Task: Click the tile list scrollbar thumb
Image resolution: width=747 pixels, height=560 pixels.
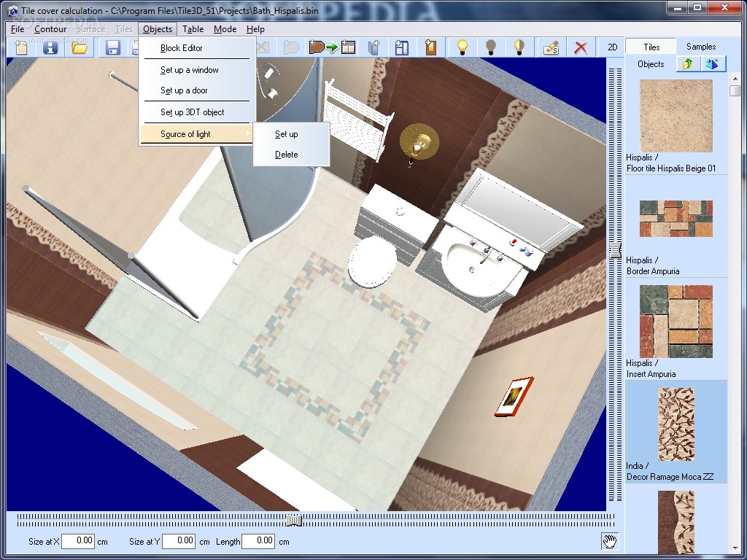Action: pos(734,90)
